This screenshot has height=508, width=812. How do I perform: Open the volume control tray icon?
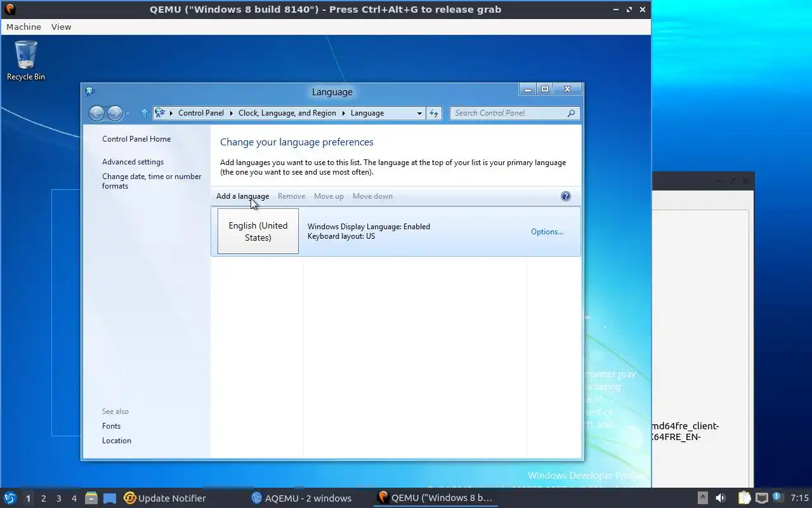click(x=721, y=498)
